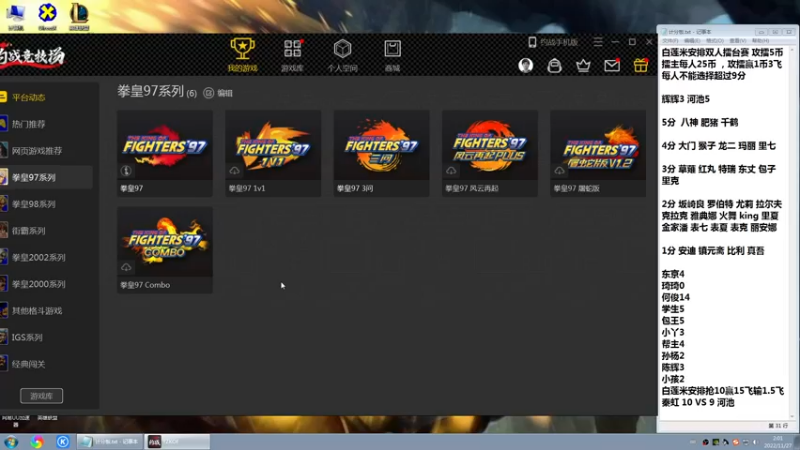Viewport: 800px width, 450px height.
Task: Click the info icon on 拳皇97 card
Action: (126, 171)
